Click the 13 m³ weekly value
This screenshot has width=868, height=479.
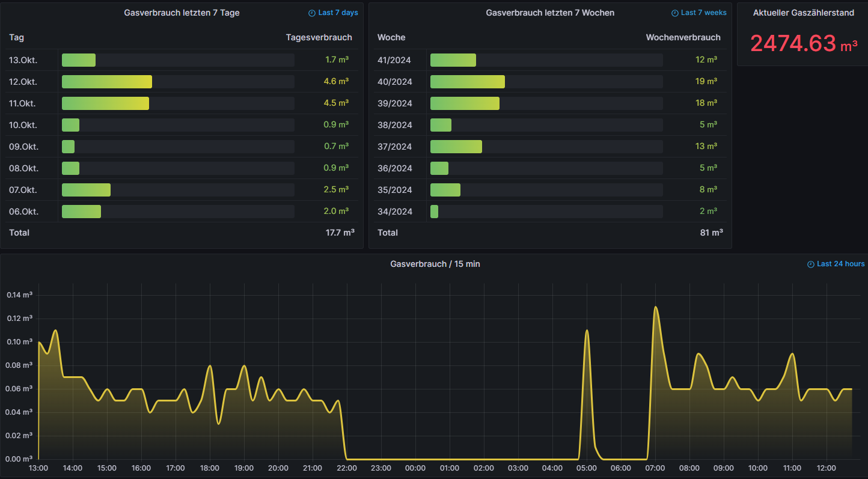[x=706, y=146]
